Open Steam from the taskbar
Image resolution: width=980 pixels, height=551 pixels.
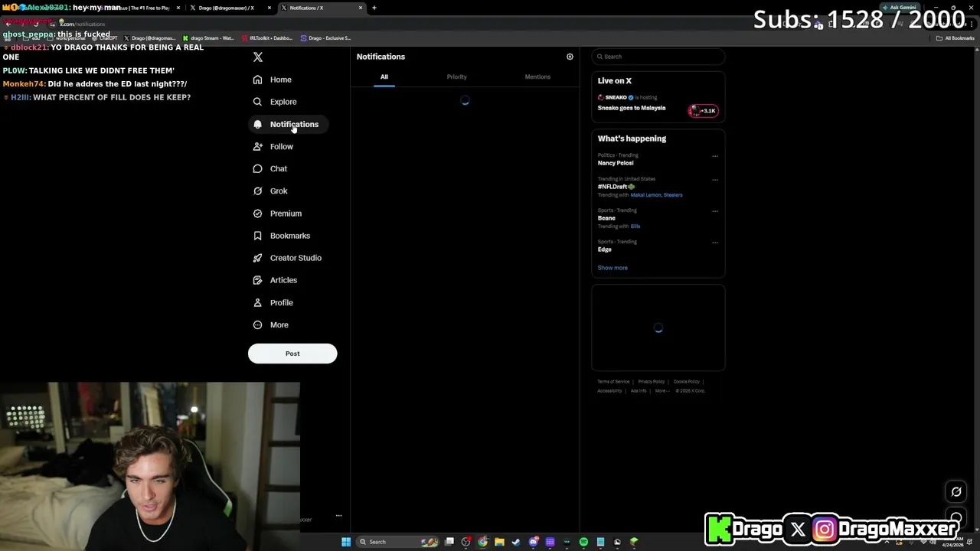(x=516, y=542)
